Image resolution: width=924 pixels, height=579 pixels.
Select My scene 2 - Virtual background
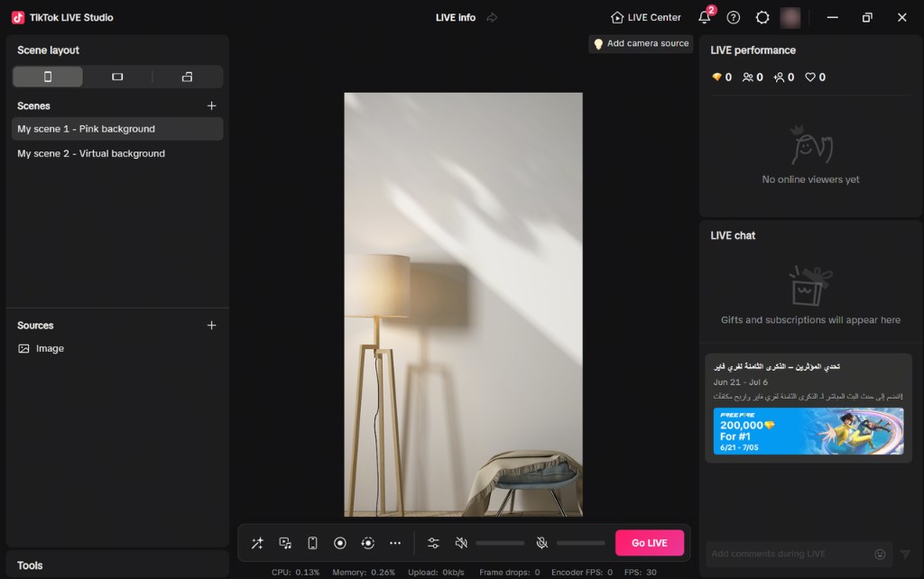[x=91, y=153]
